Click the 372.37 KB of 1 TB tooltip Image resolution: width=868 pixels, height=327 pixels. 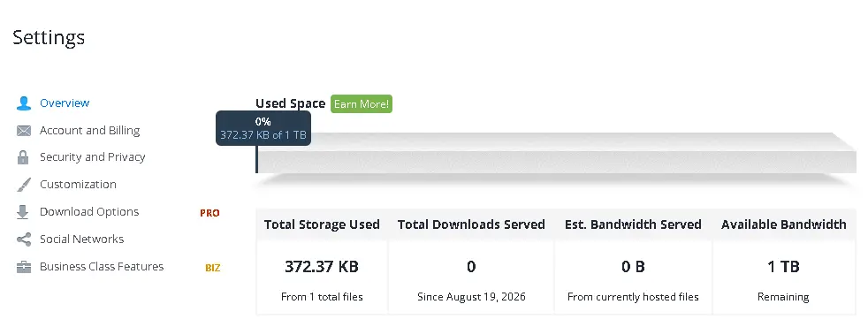(x=263, y=128)
